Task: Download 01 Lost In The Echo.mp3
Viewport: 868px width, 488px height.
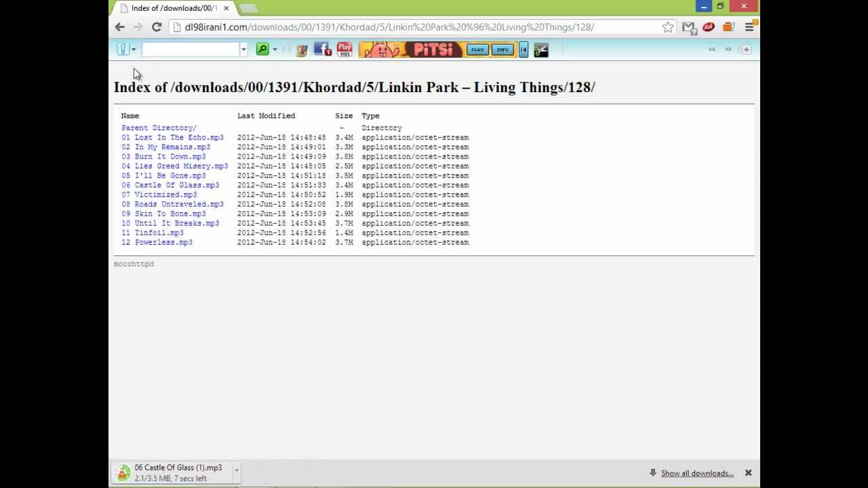Action: [x=172, y=138]
